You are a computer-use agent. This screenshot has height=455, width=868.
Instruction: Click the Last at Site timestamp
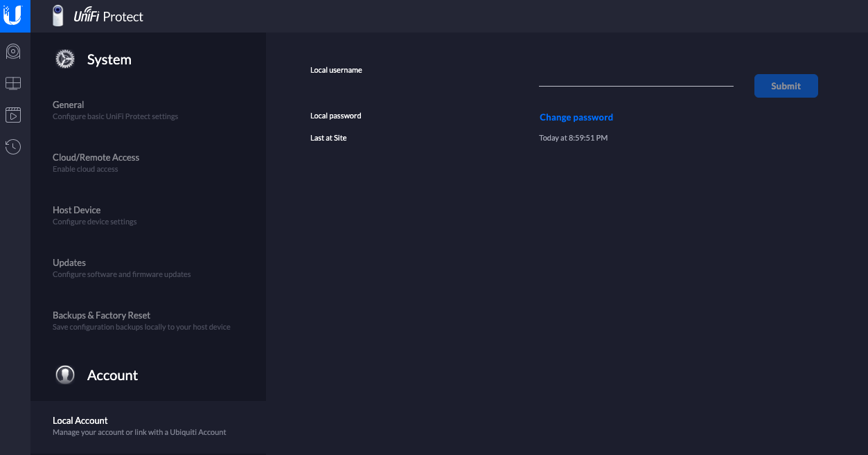tap(573, 139)
